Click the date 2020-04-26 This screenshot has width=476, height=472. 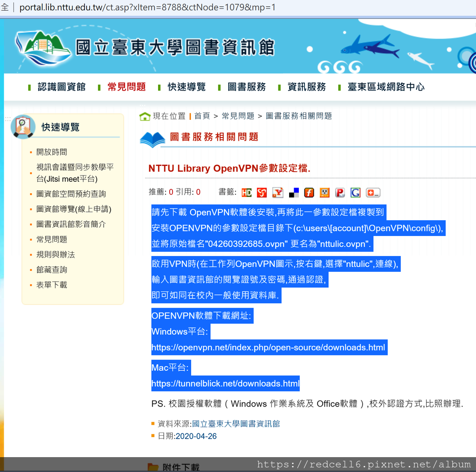click(x=196, y=436)
